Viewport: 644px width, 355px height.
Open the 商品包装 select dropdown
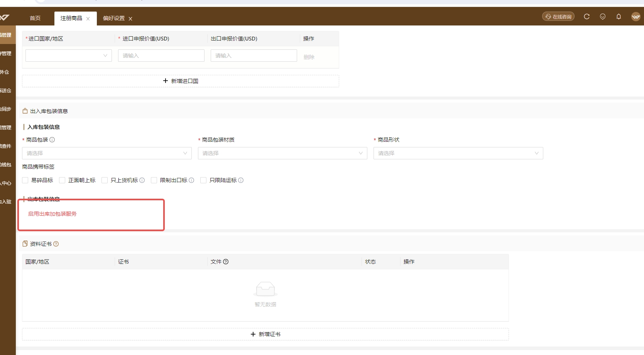pos(107,153)
